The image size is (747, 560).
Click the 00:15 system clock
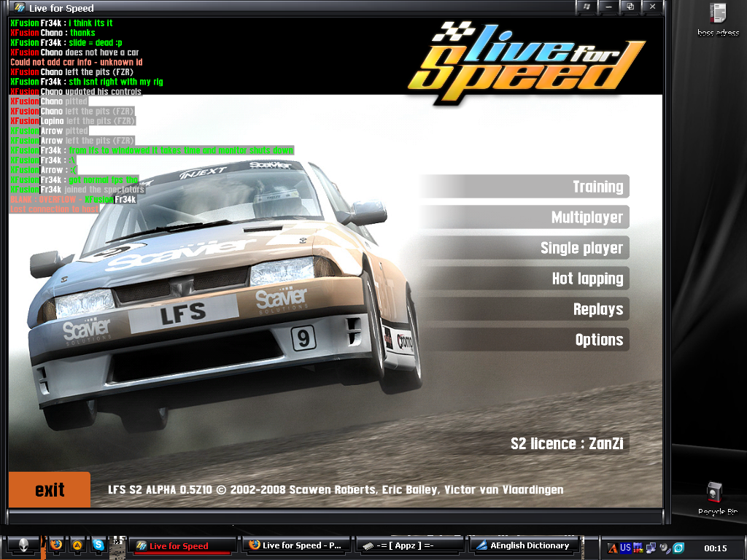point(716,548)
